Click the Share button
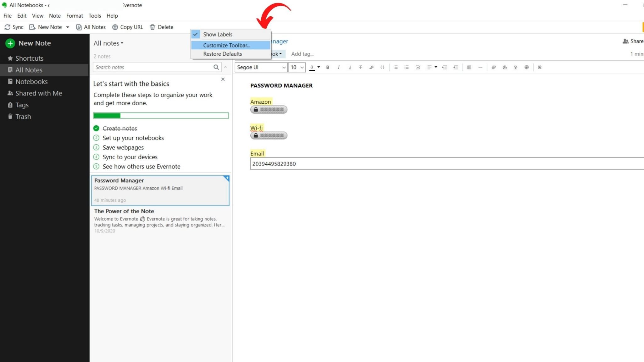Screen dimensions: 644x362 (x=633, y=41)
